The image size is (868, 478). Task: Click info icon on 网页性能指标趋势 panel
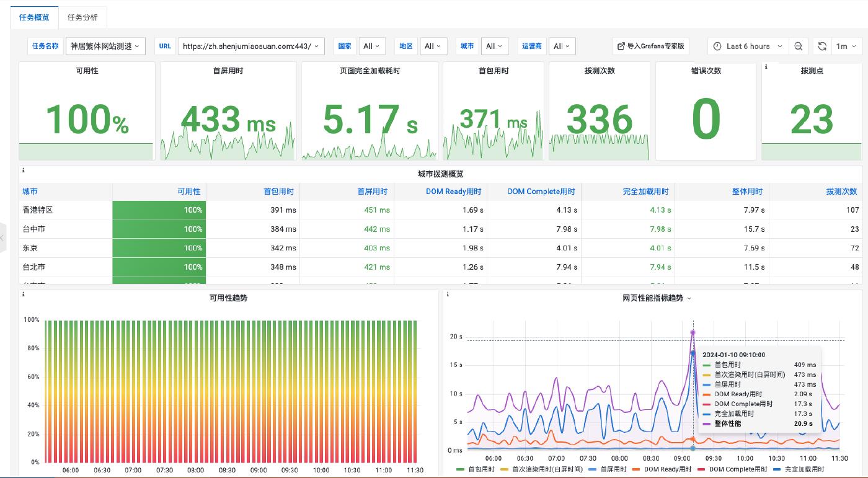click(447, 294)
